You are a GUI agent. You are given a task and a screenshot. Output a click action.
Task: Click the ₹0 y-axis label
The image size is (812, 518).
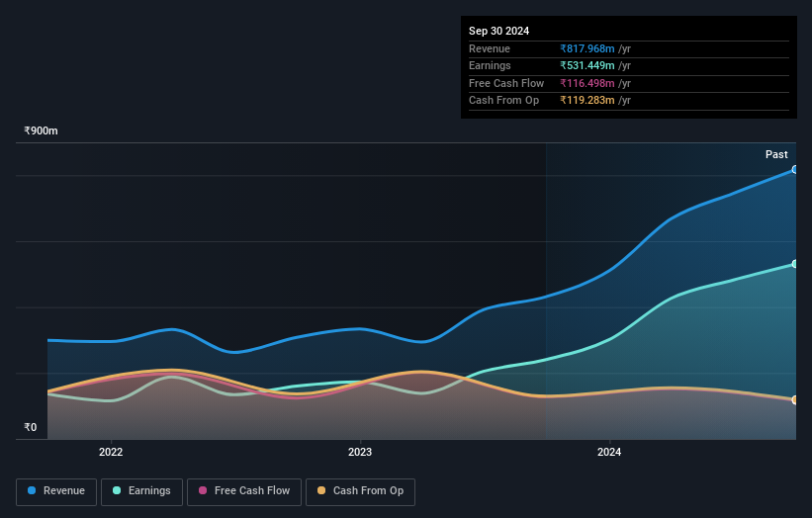click(x=31, y=427)
